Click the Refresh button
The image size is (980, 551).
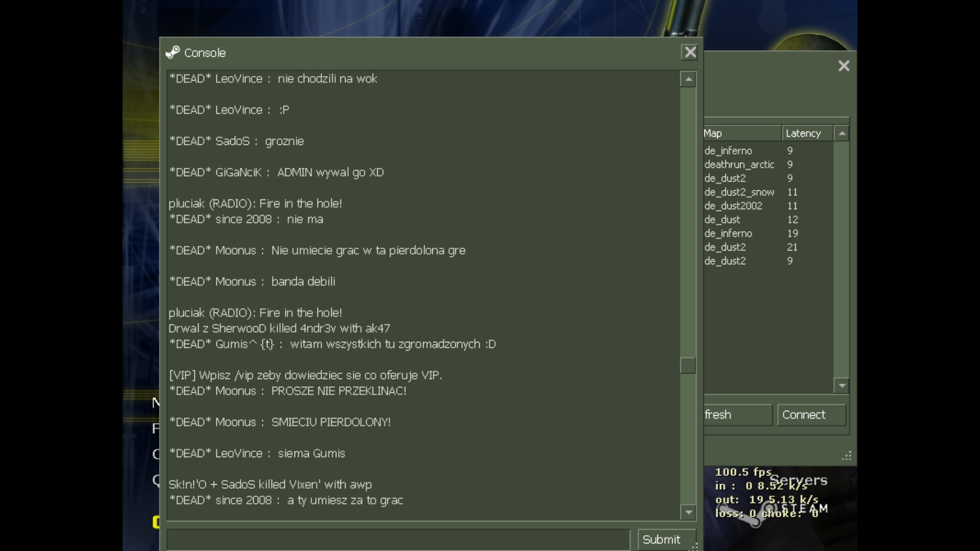(x=737, y=415)
